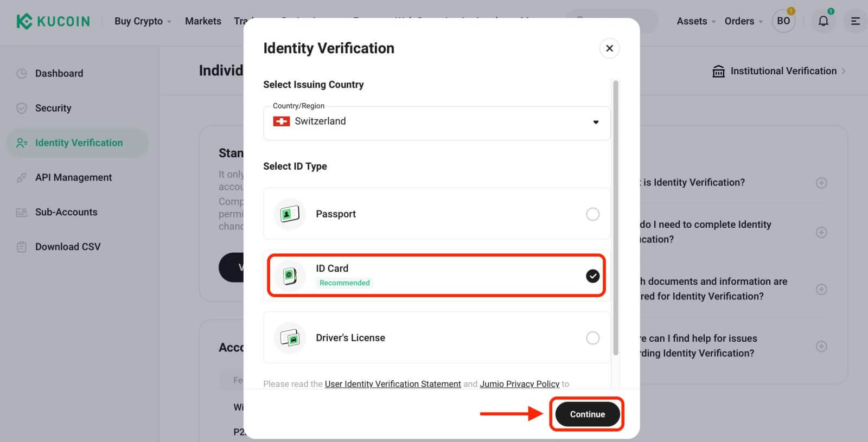Open the Markets menu
Viewport: 868px width, 442px height.
(x=203, y=21)
